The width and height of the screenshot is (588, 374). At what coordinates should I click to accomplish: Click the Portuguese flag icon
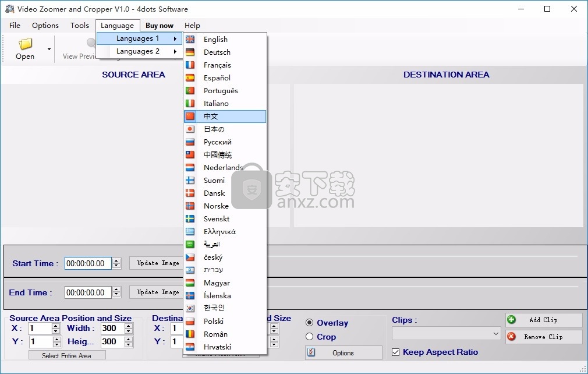pos(190,90)
